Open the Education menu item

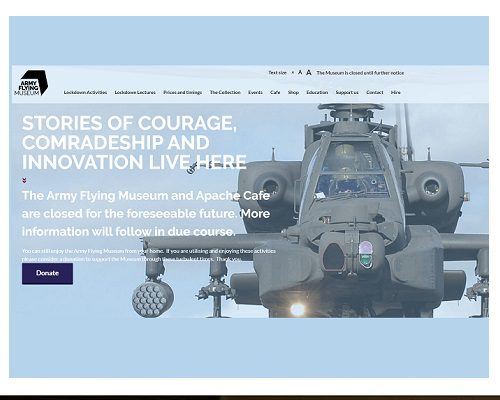(x=317, y=92)
